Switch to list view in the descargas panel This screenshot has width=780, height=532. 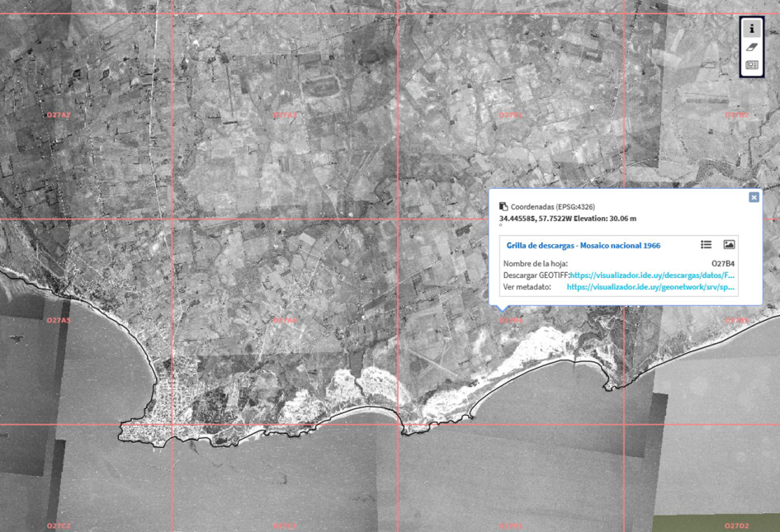[707, 243]
